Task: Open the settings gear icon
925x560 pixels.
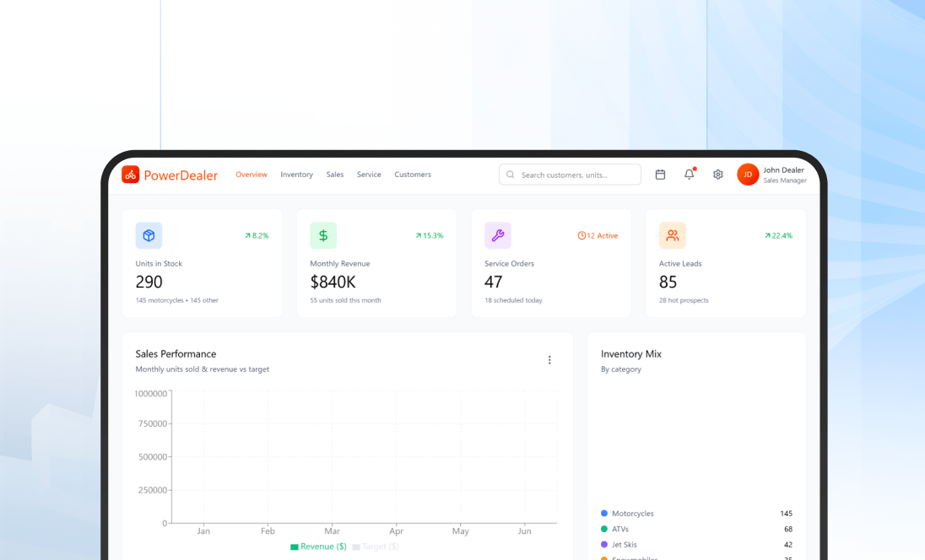Action: pos(717,175)
